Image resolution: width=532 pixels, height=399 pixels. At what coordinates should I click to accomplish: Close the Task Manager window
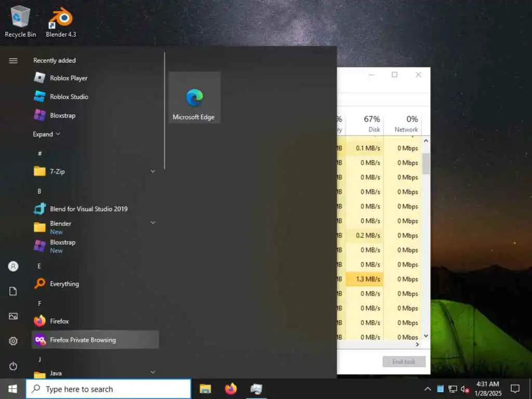pos(418,75)
